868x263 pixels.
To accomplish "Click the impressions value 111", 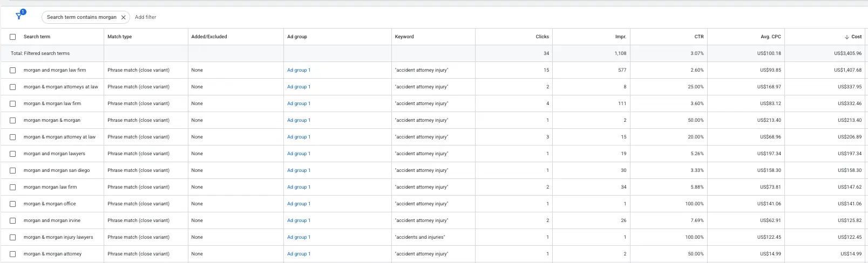I will point(622,103).
